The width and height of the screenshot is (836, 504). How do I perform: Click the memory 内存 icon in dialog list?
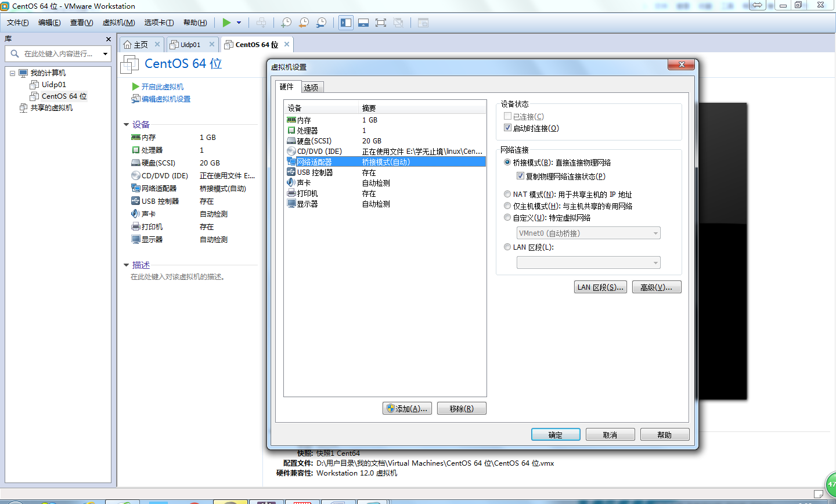291,120
